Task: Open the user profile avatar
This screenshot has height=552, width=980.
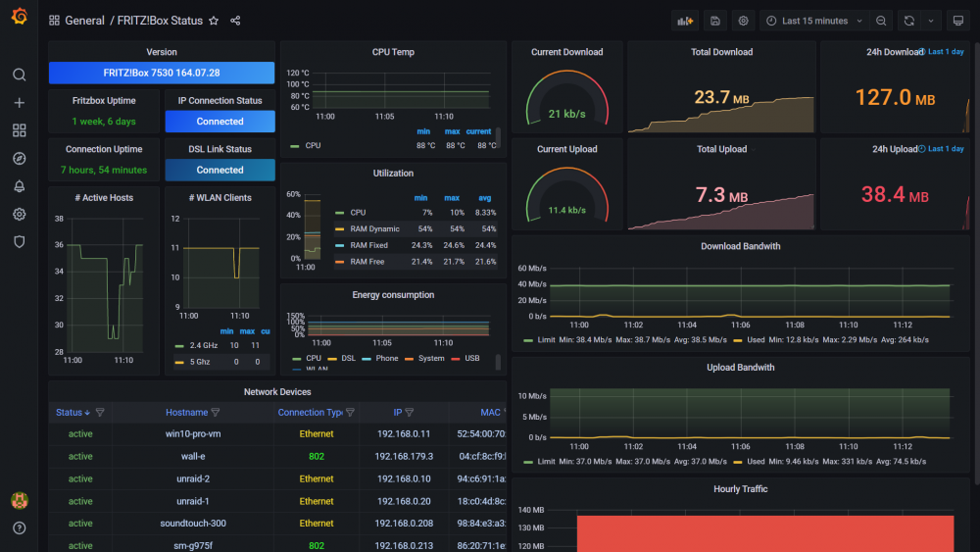Action: (20, 500)
